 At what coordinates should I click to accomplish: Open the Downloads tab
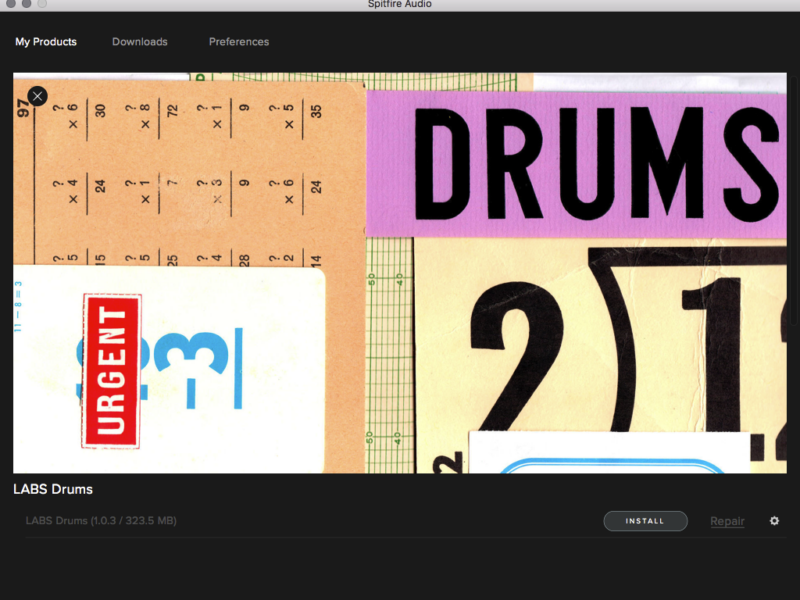point(140,42)
